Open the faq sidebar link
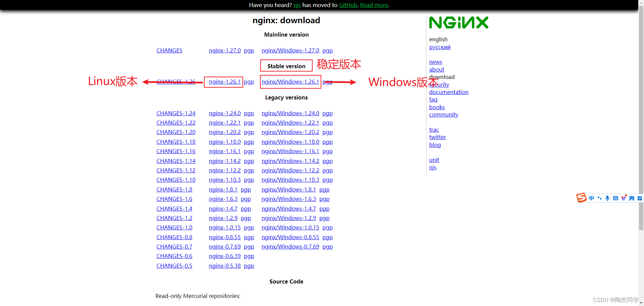This screenshot has height=306, width=644. tap(433, 99)
